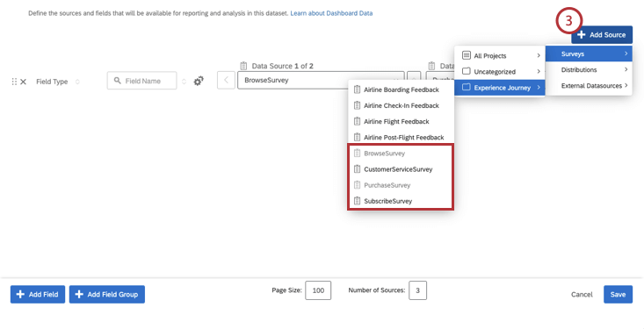Click survey icon for Airline Boarding Feedback

[357, 89]
